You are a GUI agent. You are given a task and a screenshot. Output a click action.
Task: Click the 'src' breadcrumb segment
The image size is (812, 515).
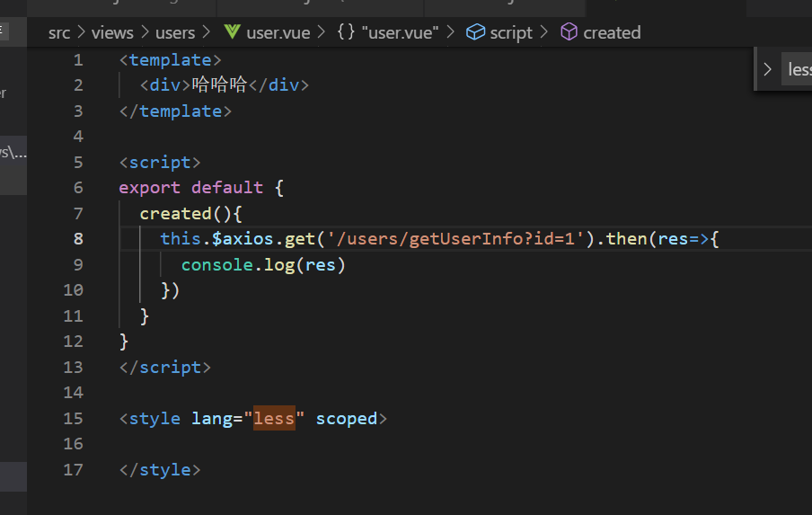(x=59, y=32)
